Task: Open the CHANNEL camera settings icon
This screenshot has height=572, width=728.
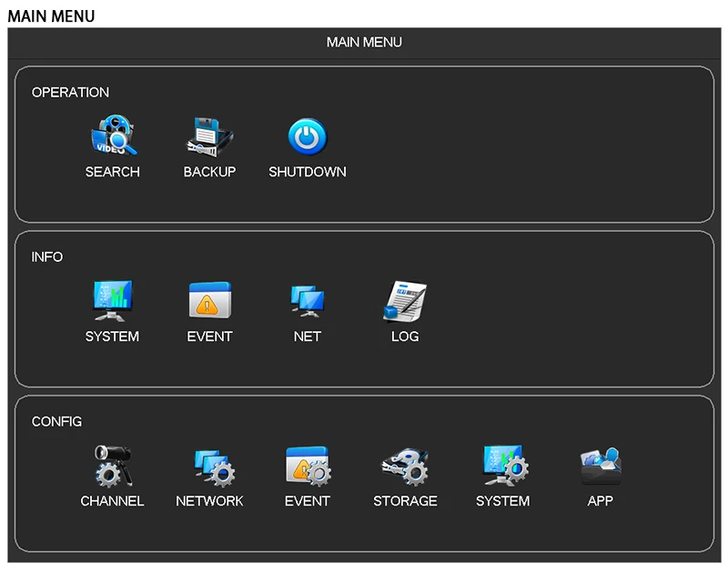Action: point(113,466)
